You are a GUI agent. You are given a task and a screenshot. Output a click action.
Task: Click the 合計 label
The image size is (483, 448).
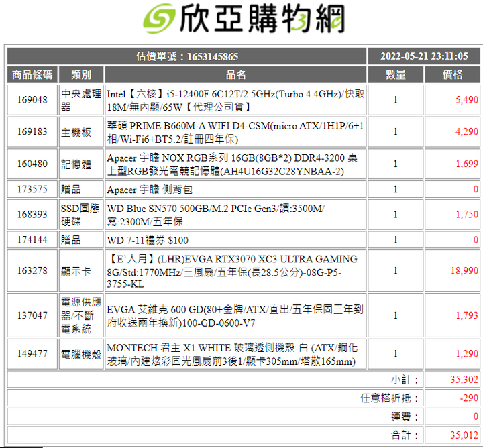(405, 435)
